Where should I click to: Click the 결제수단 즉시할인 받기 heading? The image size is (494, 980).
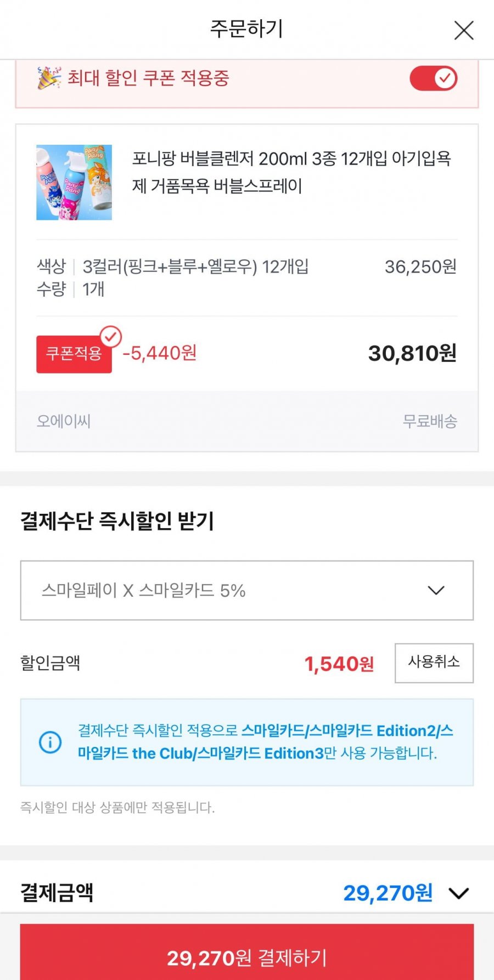tap(117, 520)
